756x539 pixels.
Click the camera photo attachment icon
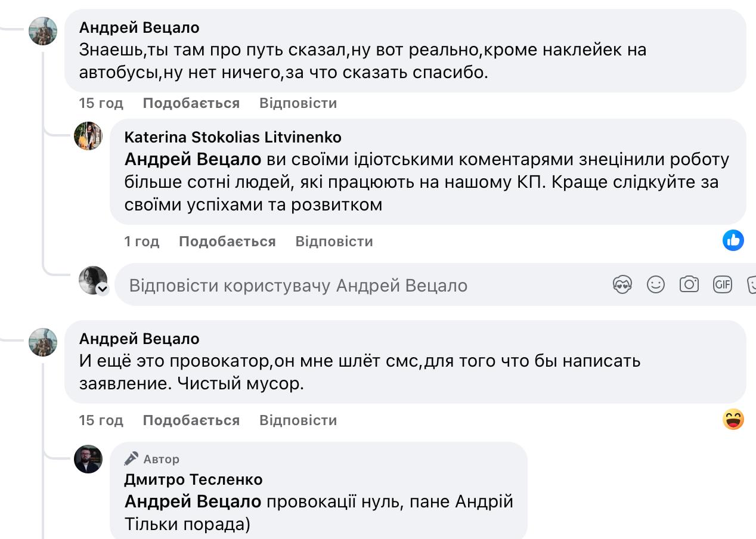[x=689, y=285]
